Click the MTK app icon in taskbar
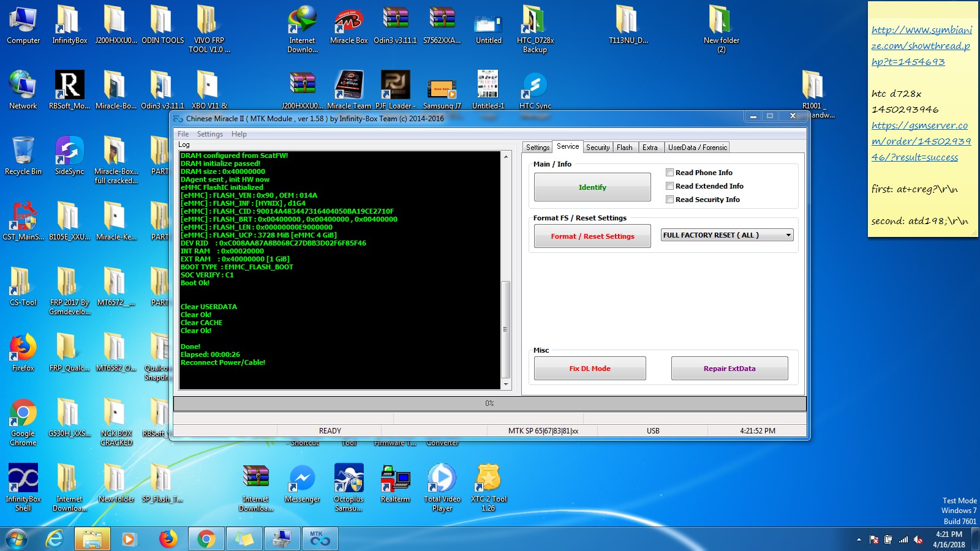Viewport: 980px width, 551px height. tap(320, 539)
